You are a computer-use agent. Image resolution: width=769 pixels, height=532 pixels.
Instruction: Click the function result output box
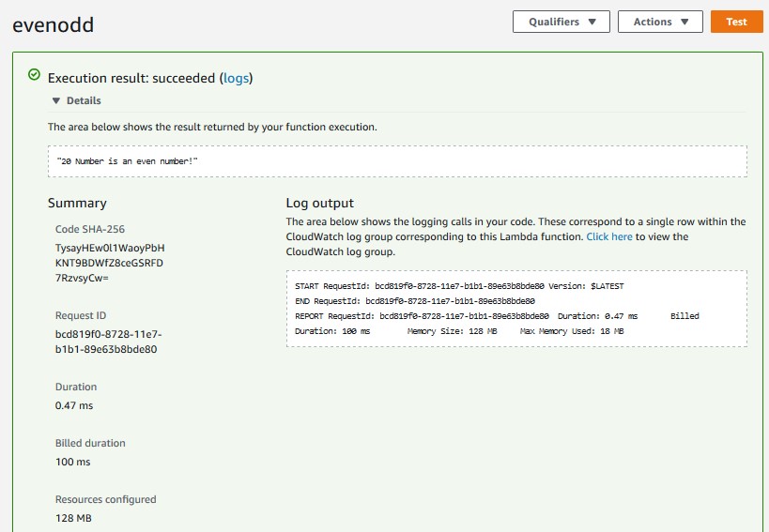tap(397, 161)
